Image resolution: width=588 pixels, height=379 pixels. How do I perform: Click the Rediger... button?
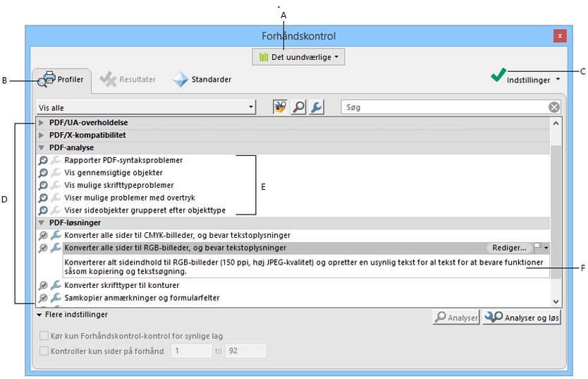click(509, 248)
